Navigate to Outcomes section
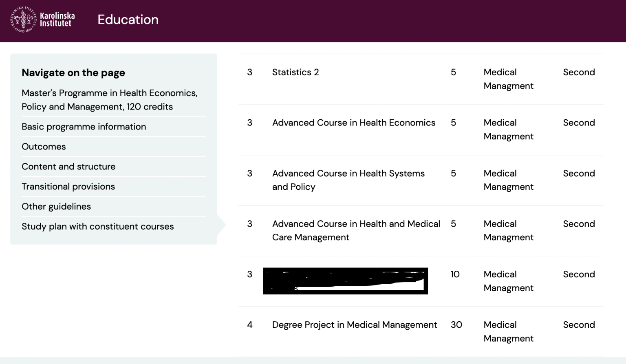Viewport: 626px width, 364px height. coord(44,147)
